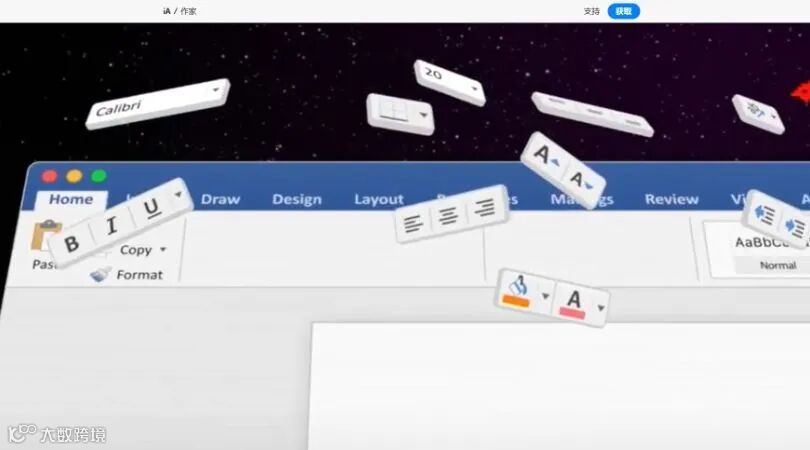Click the blue 获取 button
This screenshot has width=810, height=450.
coord(624,11)
